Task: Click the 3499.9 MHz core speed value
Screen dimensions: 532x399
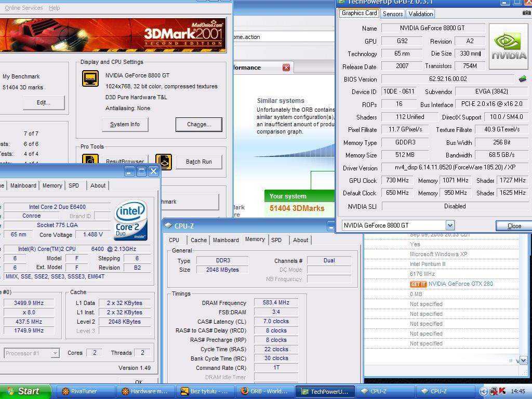Action: (x=29, y=303)
